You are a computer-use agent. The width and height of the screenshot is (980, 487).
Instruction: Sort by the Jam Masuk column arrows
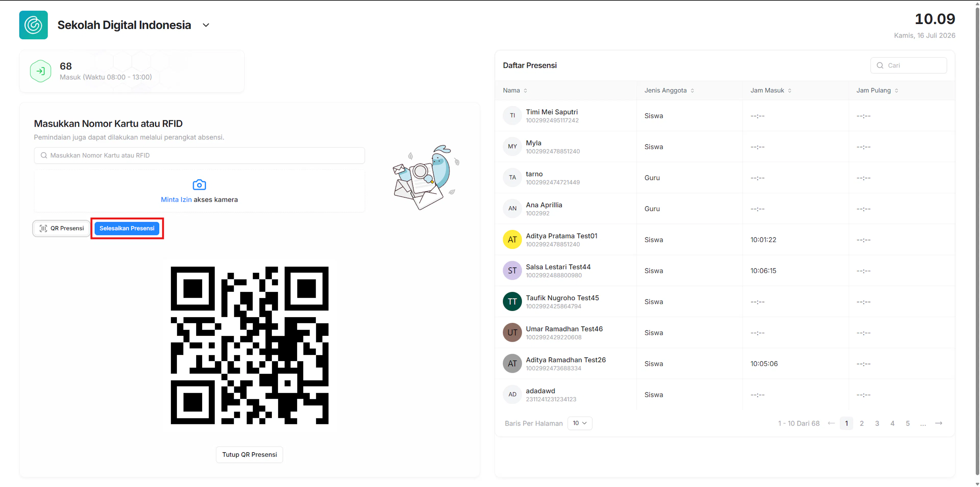tap(790, 91)
